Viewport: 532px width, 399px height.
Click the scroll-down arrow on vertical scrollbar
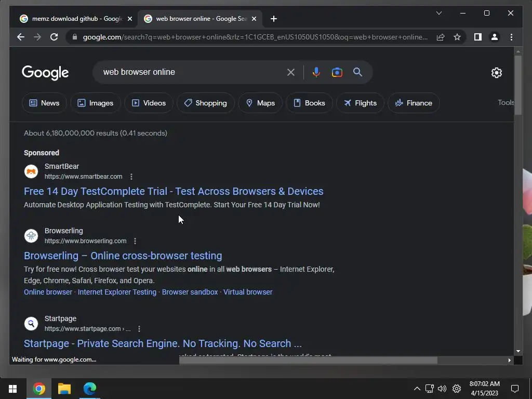pyautogui.click(x=518, y=351)
